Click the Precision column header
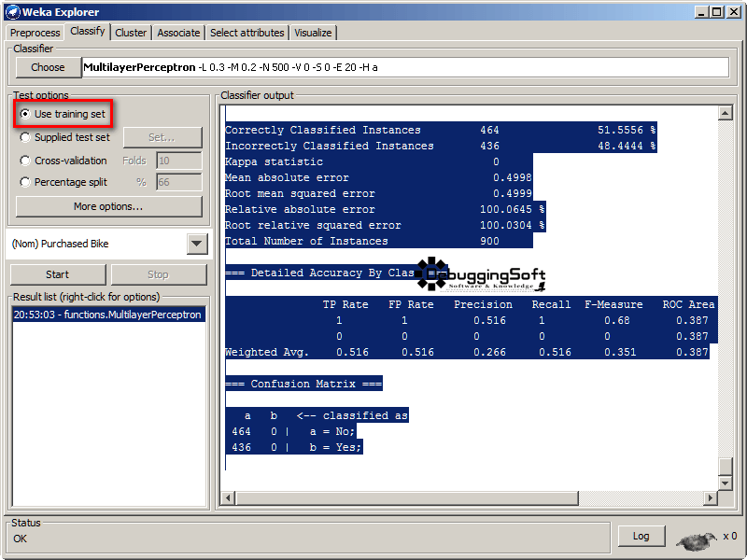Image resolution: width=747 pixels, height=560 pixels. tap(483, 305)
